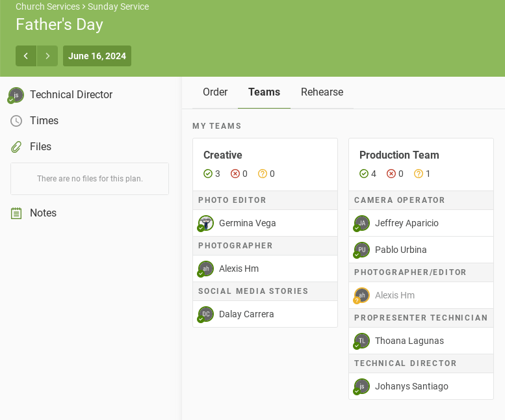Select the Teams tab

click(264, 92)
